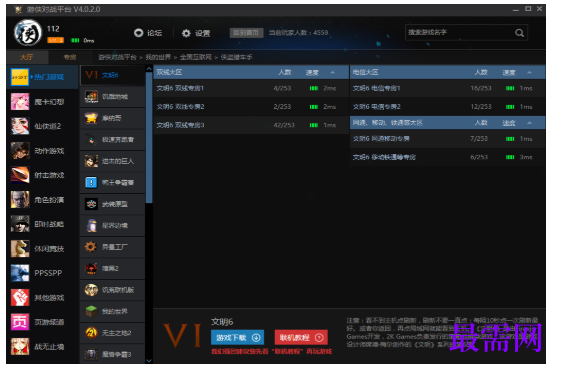The width and height of the screenshot is (561, 369).
Task: Select the 动作游戏 category icon
Action: pyautogui.click(x=20, y=151)
